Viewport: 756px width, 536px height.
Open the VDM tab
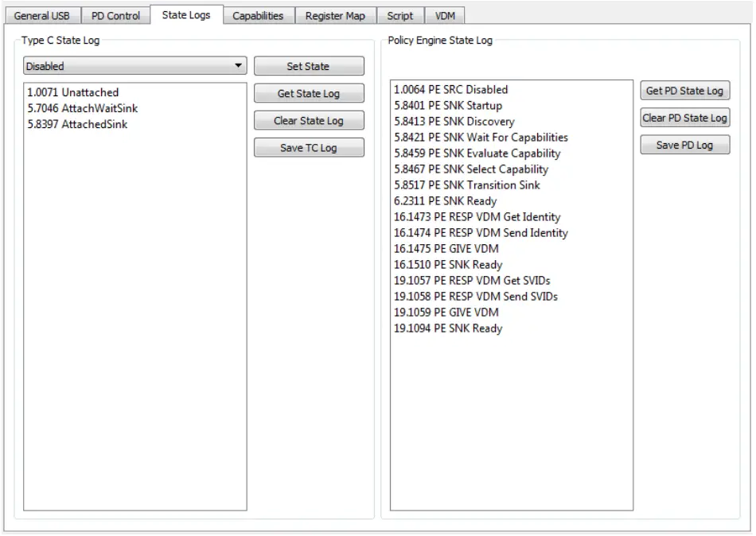click(x=446, y=14)
